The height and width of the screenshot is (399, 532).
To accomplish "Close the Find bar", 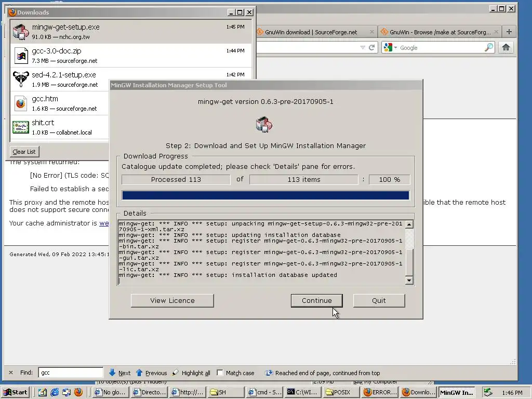I will click(x=11, y=373).
